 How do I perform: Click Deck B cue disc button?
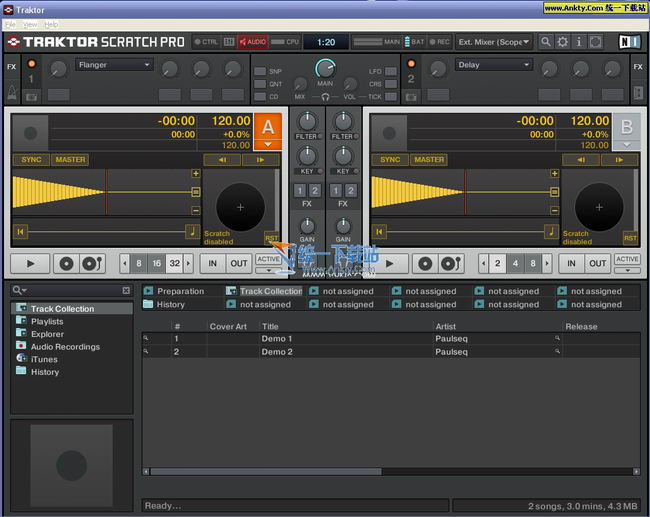pyautogui.click(x=425, y=263)
